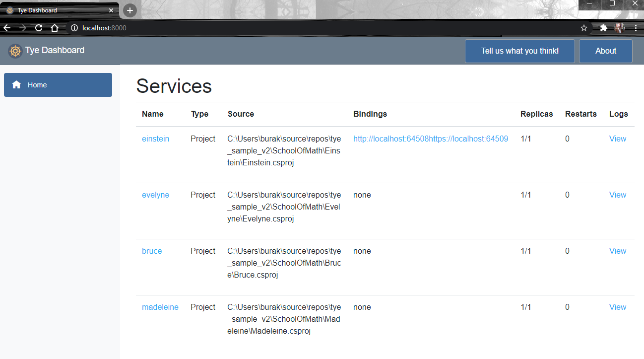Go back with the browser back arrow
This screenshot has width=644, height=359.
7,28
